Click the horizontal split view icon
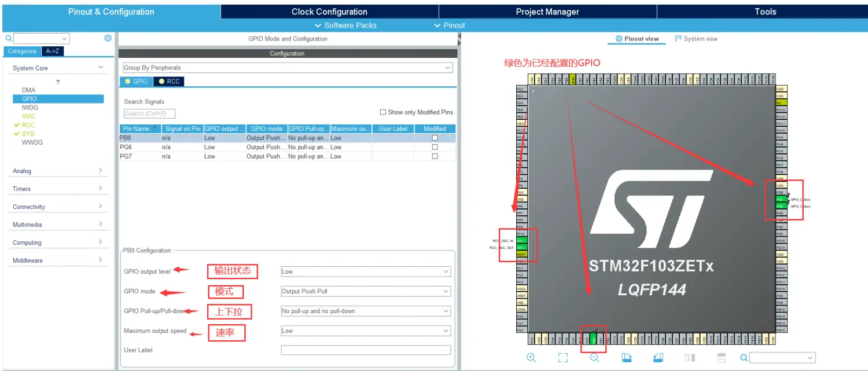The image size is (868, 371). pyautogui.click(x=721, y=358)
